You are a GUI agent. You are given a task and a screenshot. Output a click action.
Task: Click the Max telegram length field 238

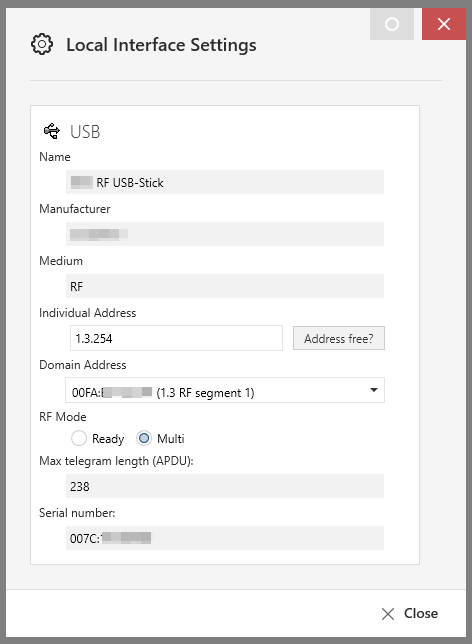(x=225, y=486)
